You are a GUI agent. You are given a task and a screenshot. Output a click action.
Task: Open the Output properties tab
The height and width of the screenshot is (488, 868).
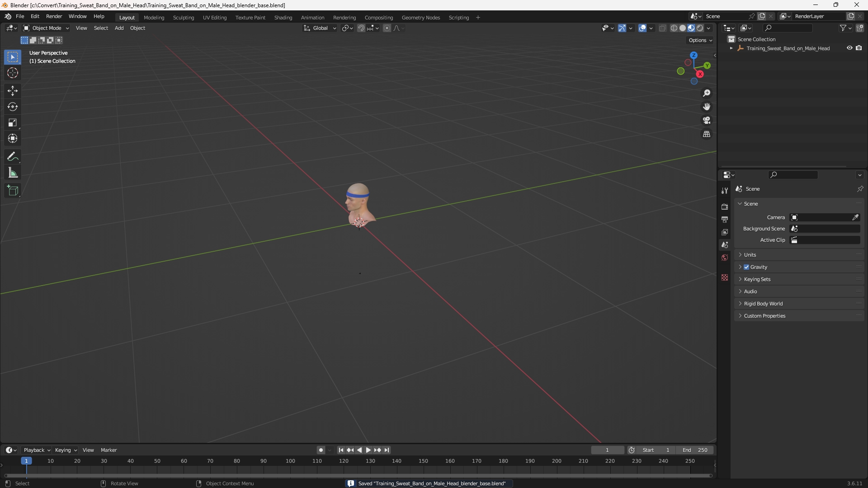(x=725, y=219)
